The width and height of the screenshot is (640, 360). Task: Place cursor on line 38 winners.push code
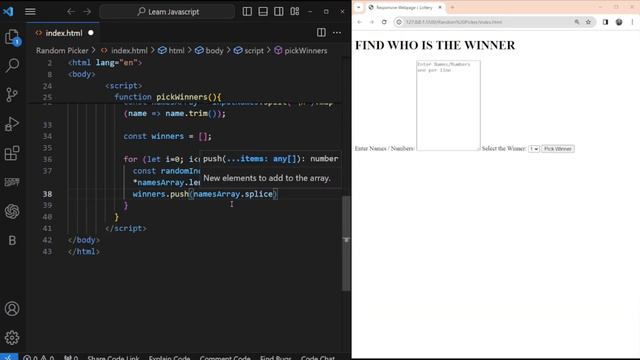205,194
